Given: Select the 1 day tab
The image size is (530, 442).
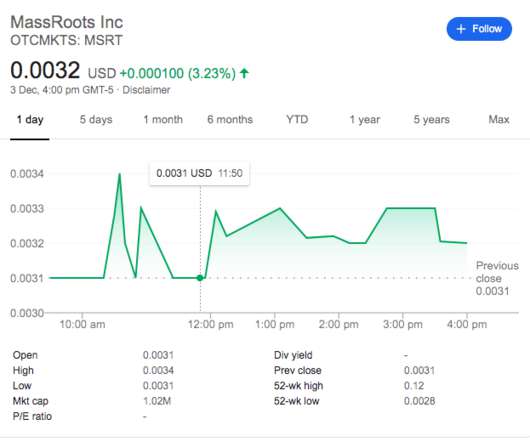Looking at the screenshot, I should pos(30,119).
